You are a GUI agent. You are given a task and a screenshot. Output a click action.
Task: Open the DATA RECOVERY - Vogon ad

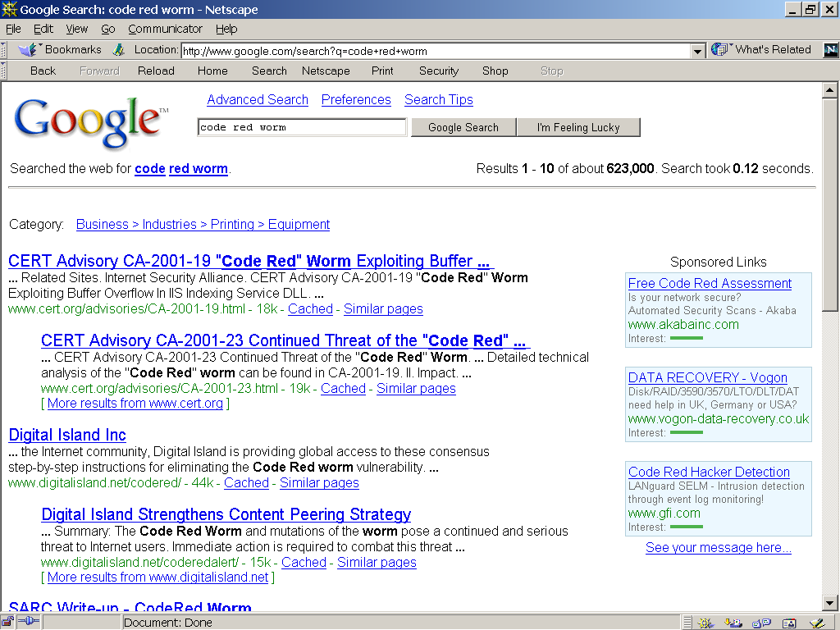pos(708,377)
